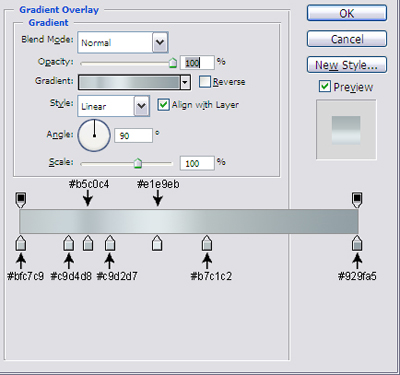
Task: Select the #b5c0c4 color stop
Action: point(88,243)
